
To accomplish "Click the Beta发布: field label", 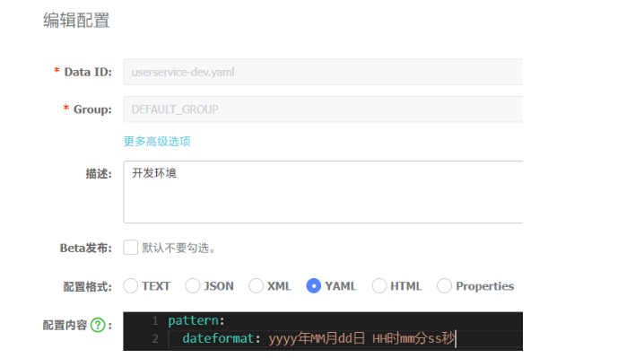I will coord(86,248).
